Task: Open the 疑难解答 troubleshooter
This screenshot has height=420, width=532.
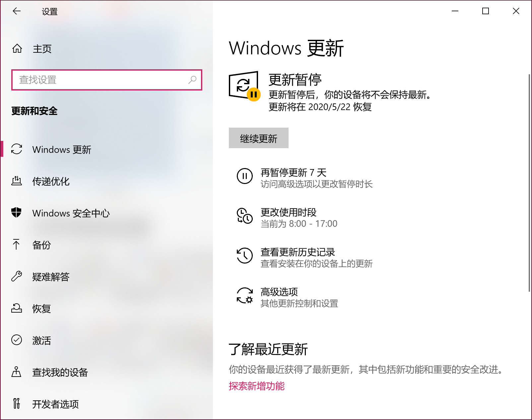Action: click(51, 277)
